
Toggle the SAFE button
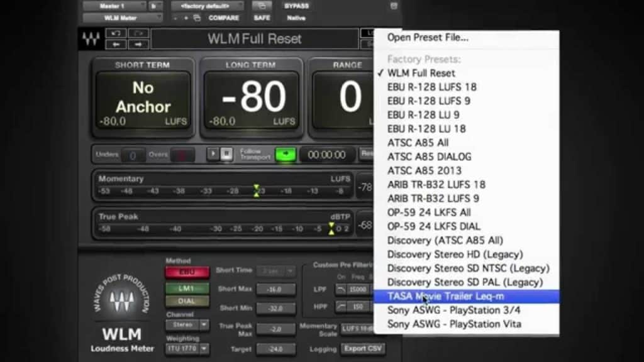[x=262, y=18]
